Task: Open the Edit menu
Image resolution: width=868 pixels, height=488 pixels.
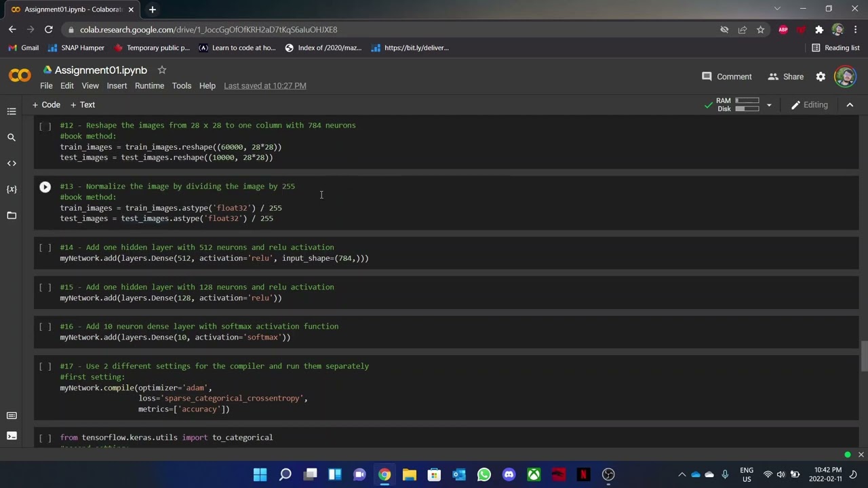Action: click(66, 86)
